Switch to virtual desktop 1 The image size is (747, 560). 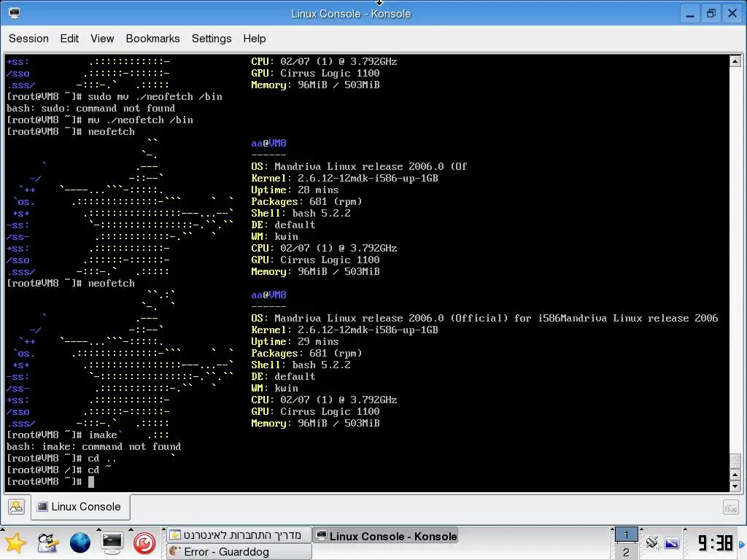tap(626, 534)
